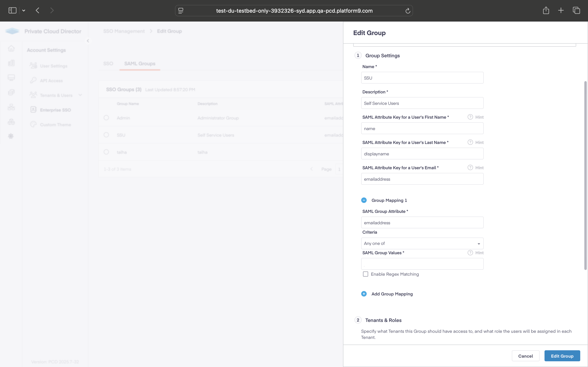Image resolution: width=588 pixels, height=367 pixels.
Task: Open the Criteria dropdown showing Any one of
Action: (422, 243)
